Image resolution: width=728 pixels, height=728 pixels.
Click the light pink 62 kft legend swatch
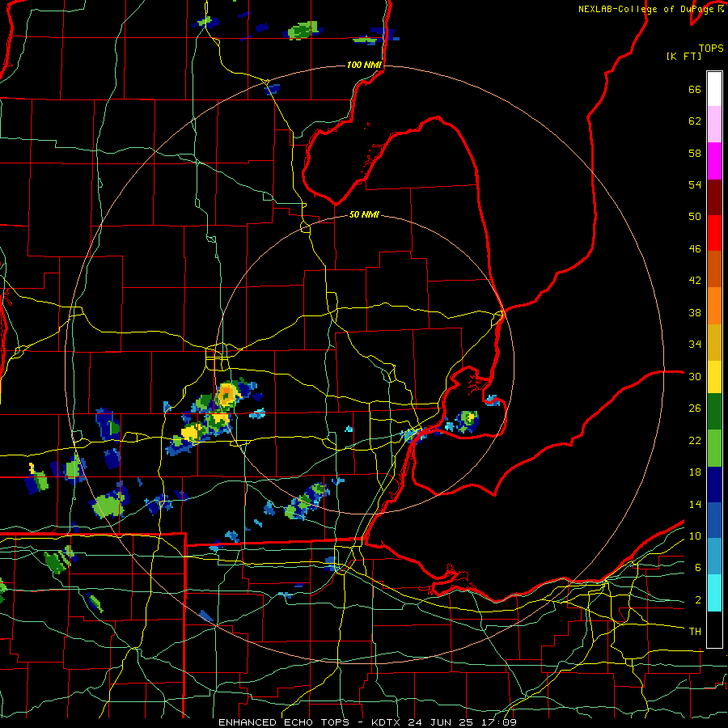(714, 125)
